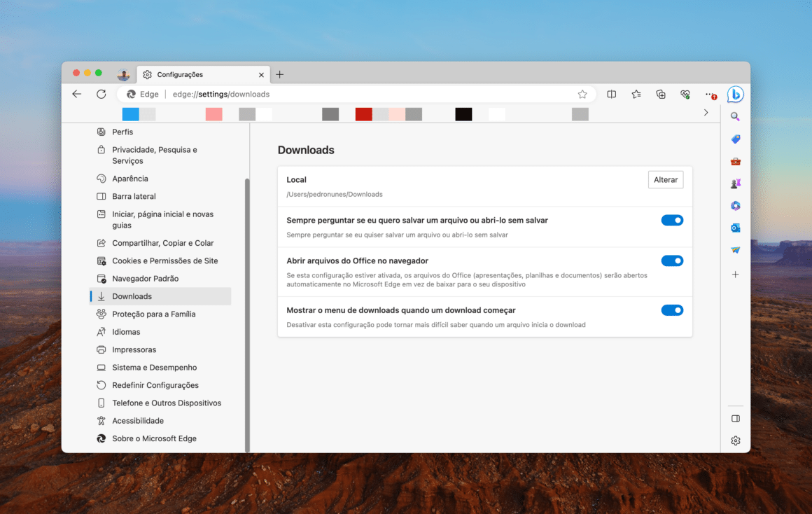Screen dimensions: 812x514
Task: Expand the favorites bar overflow chevron
Action: point(706,112)
